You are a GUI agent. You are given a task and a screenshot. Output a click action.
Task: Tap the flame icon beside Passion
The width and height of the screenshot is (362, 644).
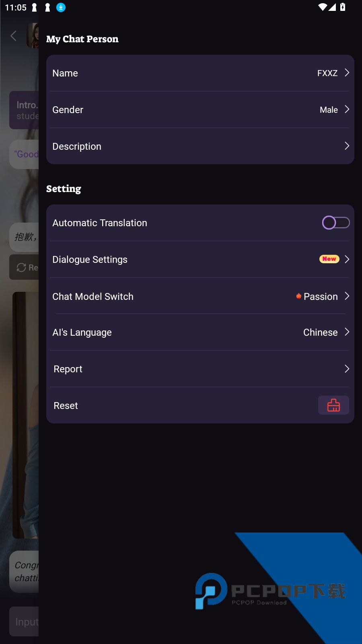click(299, 296)
